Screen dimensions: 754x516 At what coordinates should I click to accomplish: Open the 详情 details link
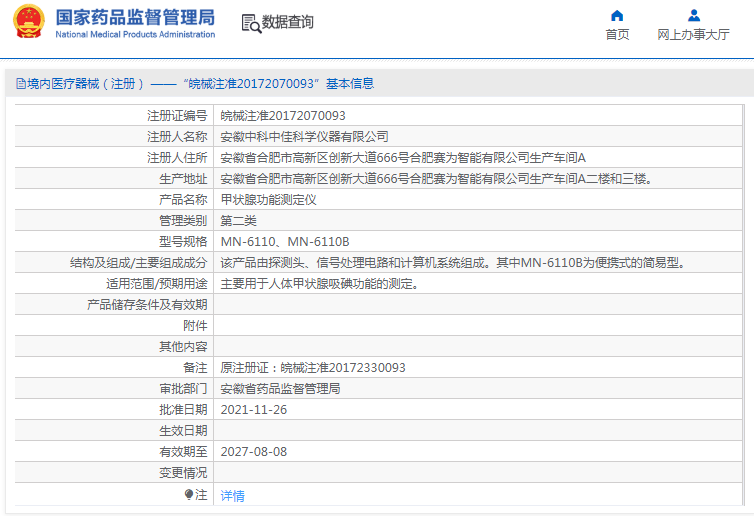click(x=232, y=495)
